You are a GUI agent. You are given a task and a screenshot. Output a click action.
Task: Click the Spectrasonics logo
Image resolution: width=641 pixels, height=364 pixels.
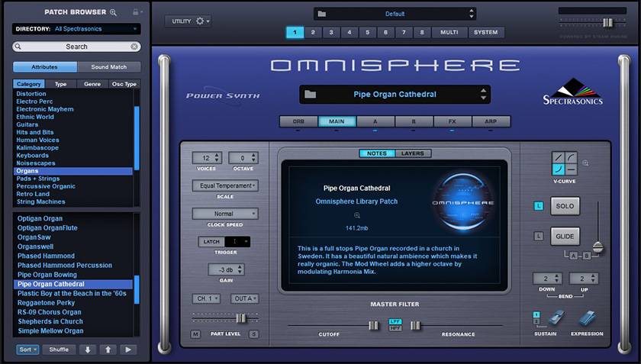573,92
